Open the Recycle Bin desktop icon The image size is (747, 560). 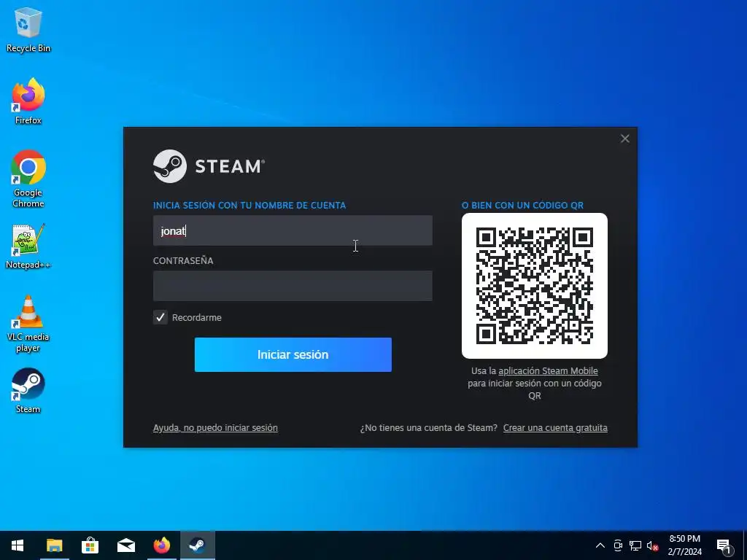click(x=28, y=30)
